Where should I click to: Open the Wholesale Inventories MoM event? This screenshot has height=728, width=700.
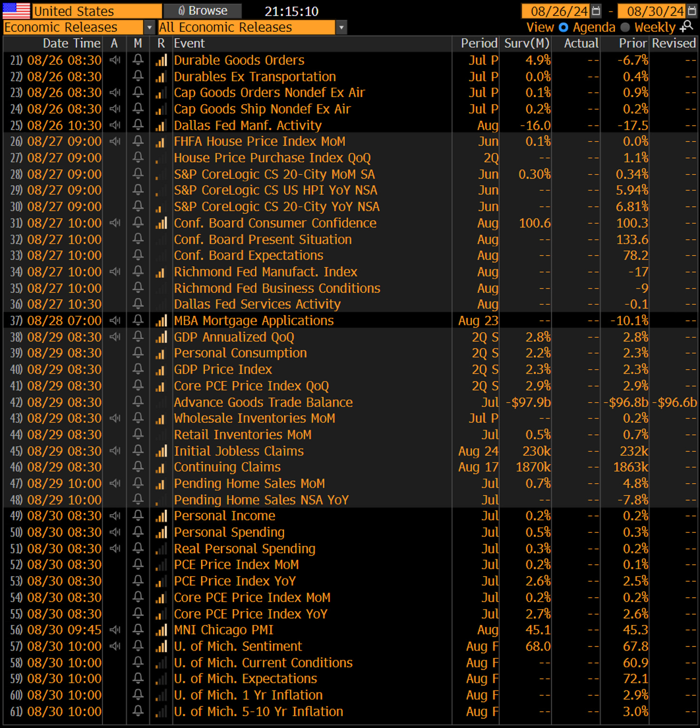coord(254,418)
